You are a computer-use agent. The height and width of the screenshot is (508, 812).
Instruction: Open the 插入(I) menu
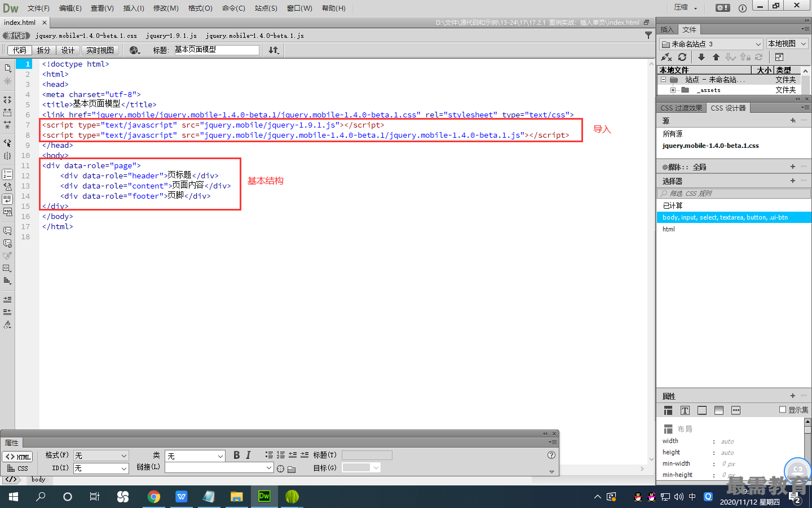pos(134,8)
